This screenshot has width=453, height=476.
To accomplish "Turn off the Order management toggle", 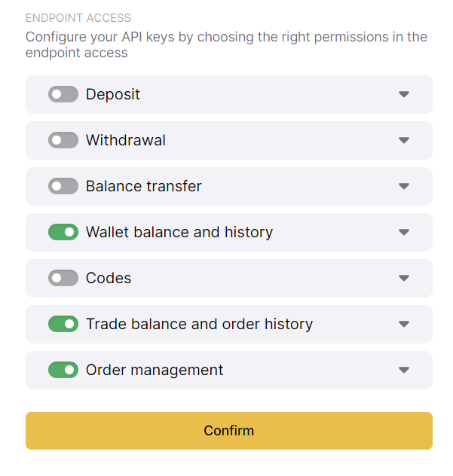I will point(63,370).
